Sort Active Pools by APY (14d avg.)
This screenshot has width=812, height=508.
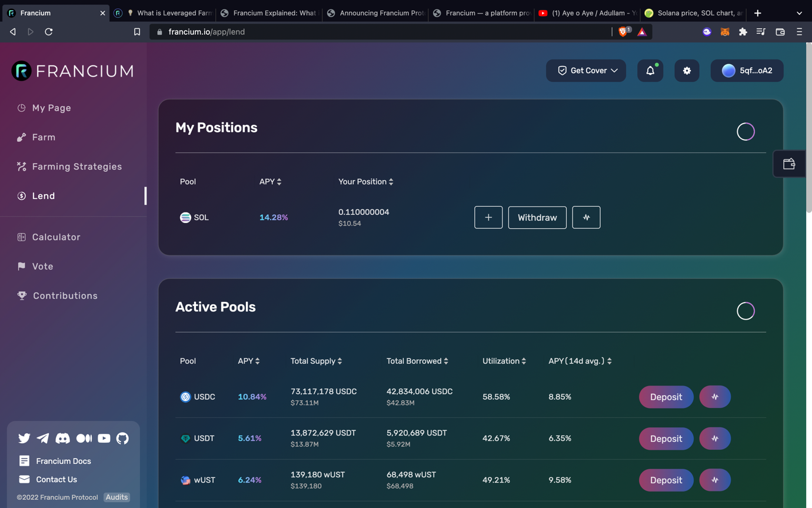[x=580, y=361]
